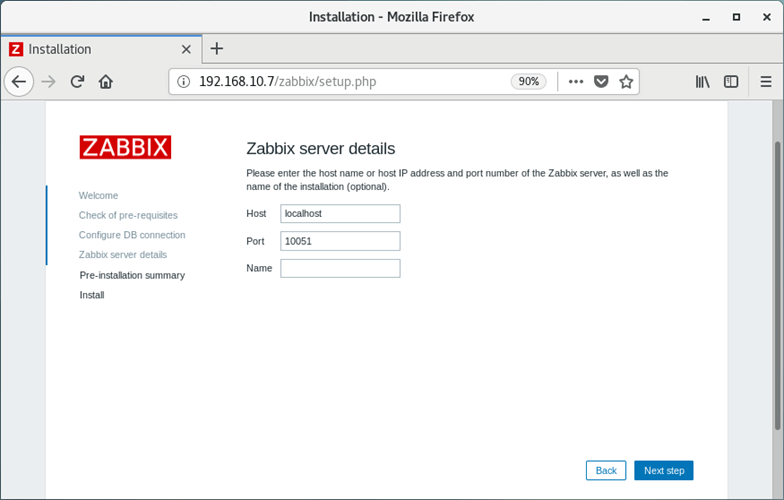
Task: Open a new tab with plus button
Action: click(216, 48)
